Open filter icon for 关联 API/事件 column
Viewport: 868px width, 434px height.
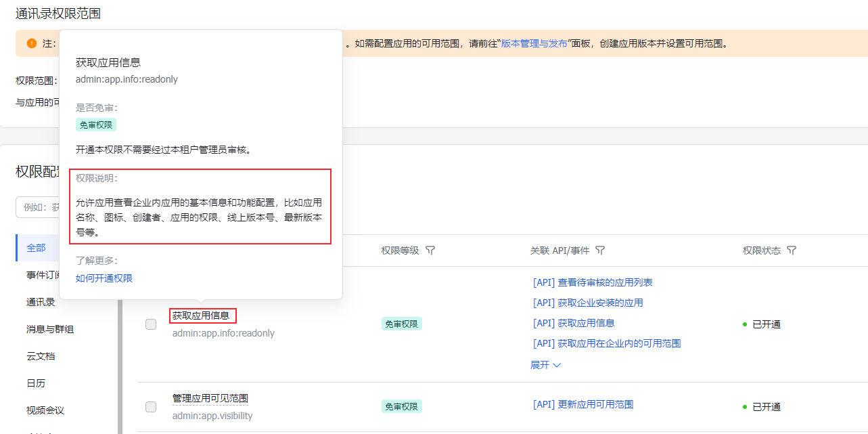[x=600, y=251]
